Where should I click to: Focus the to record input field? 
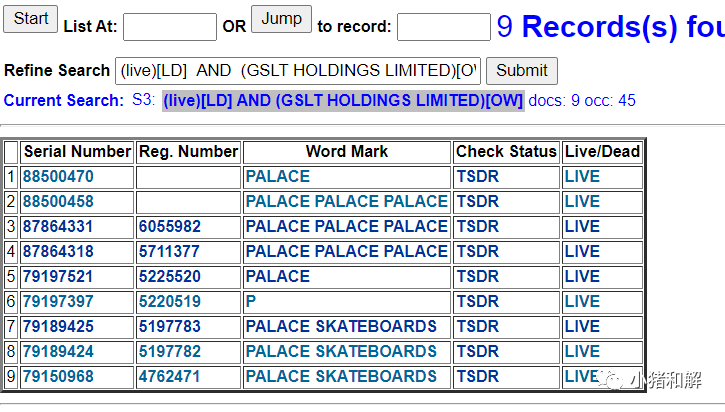pos(444,27)
